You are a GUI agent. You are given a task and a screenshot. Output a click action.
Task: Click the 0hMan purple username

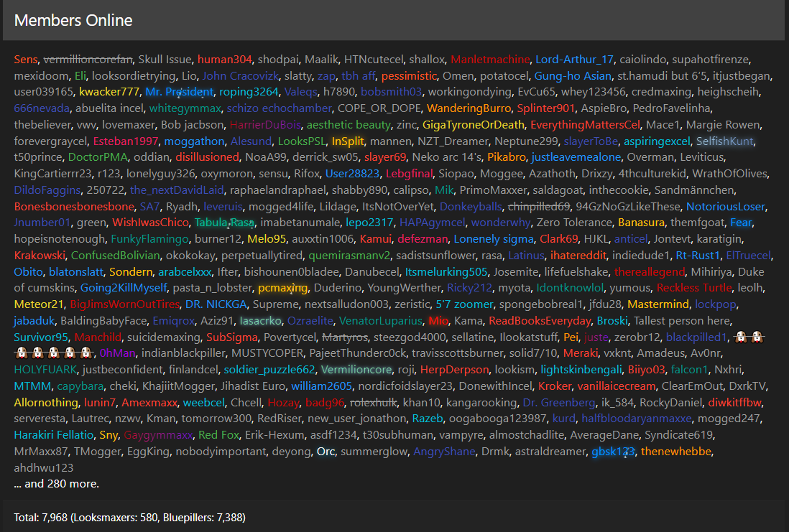117,353
